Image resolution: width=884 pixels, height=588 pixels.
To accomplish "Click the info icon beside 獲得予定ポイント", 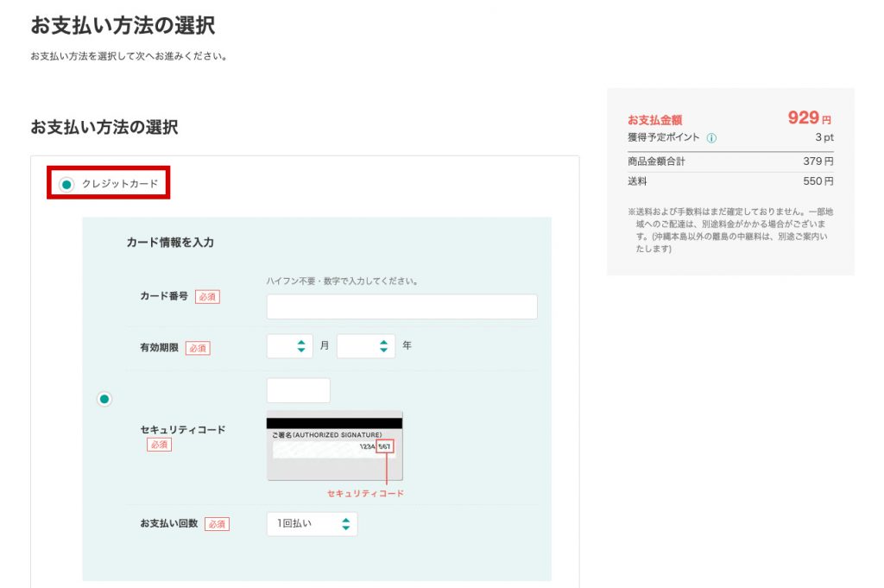I will point(711,138).
